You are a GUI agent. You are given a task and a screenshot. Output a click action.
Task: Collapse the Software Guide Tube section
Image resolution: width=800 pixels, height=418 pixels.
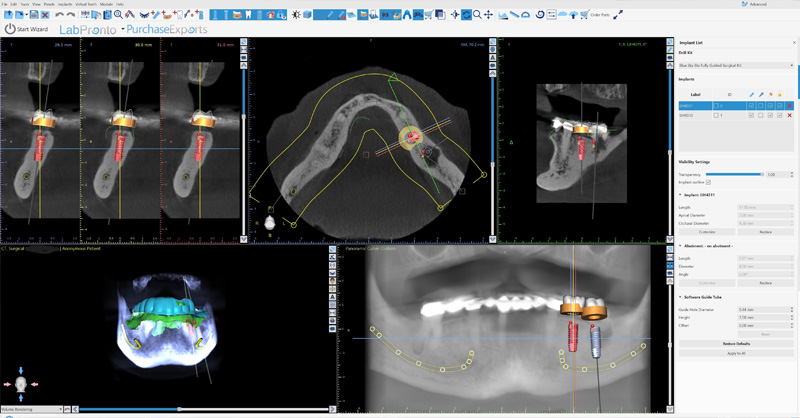[681, 297]
